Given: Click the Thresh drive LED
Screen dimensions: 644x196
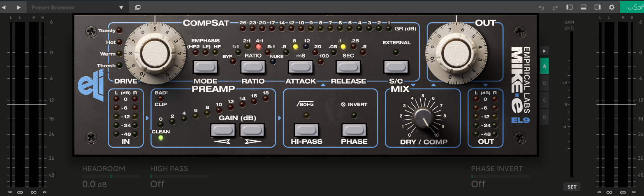Looking at the screenshot, I should click(x=120, y=65).
